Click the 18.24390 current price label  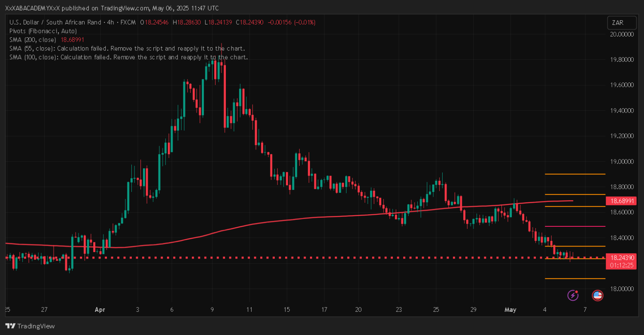pyautogui.click(x=620, y=258)
